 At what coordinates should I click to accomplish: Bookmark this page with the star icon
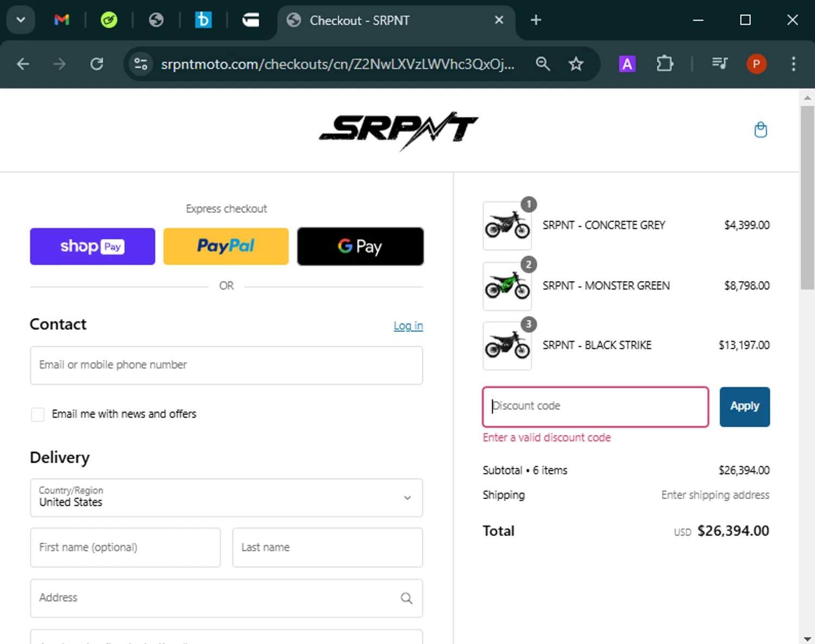pos(576,64)
